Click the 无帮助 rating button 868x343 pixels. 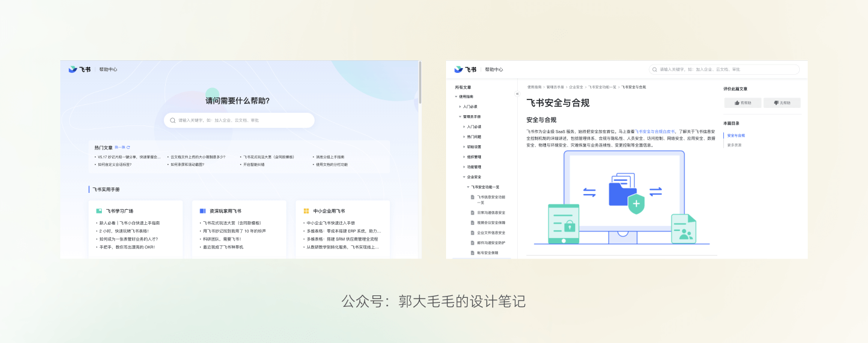pyautogui.click(x=782, y=103)
